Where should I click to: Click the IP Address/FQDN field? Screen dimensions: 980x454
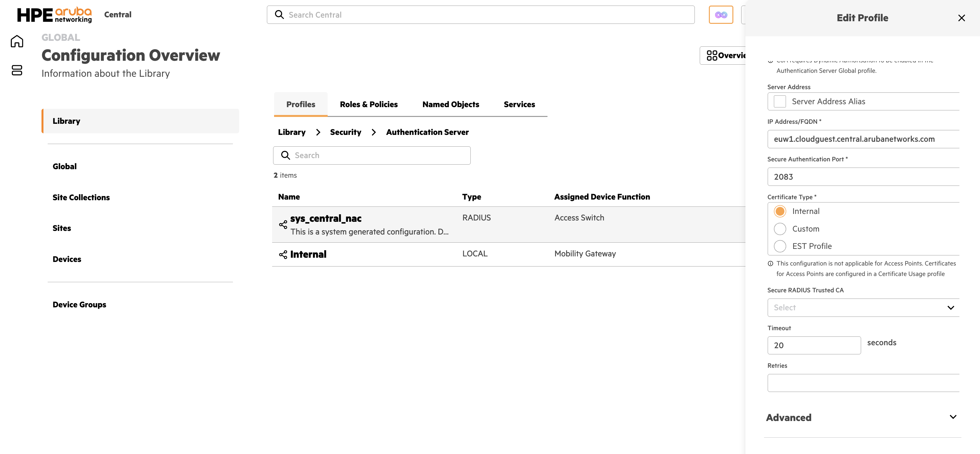click(863, 139)
